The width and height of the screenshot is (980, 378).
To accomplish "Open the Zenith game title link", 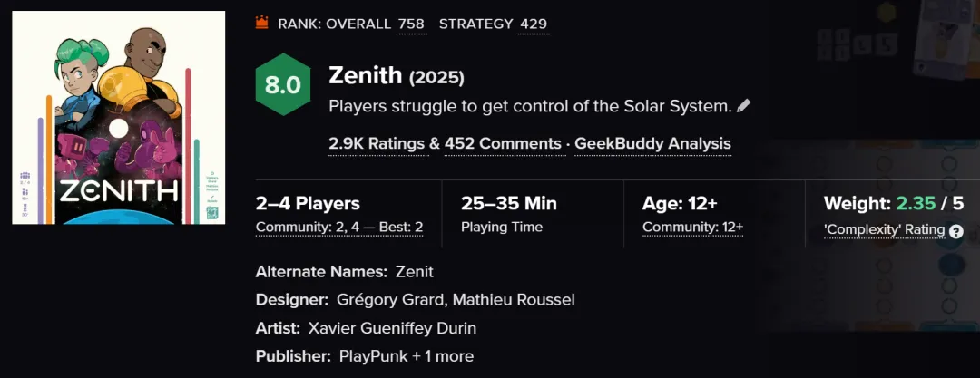I will click(366, 77).
